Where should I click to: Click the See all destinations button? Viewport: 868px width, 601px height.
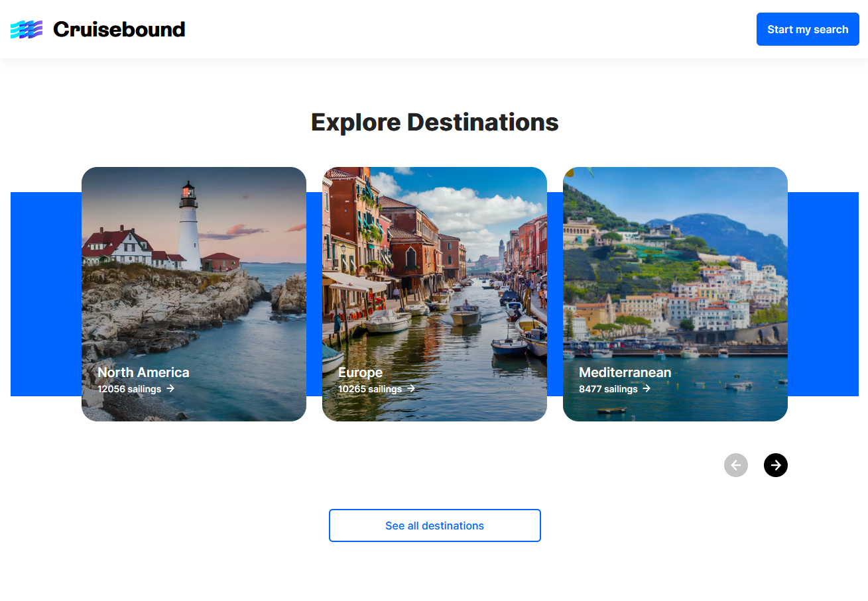click(435, 525)
